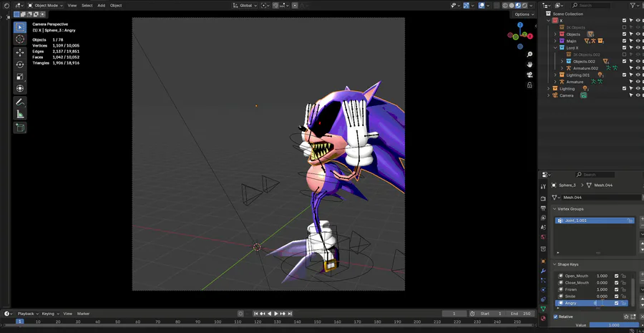Viewport: 644px width, 333px height.
Task: Open the timeline Playback menu
Action: click(x=27, y=314)
